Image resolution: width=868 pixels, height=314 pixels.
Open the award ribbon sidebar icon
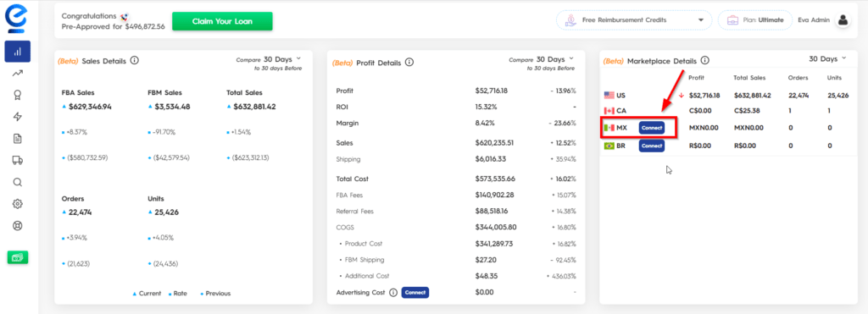17,95
